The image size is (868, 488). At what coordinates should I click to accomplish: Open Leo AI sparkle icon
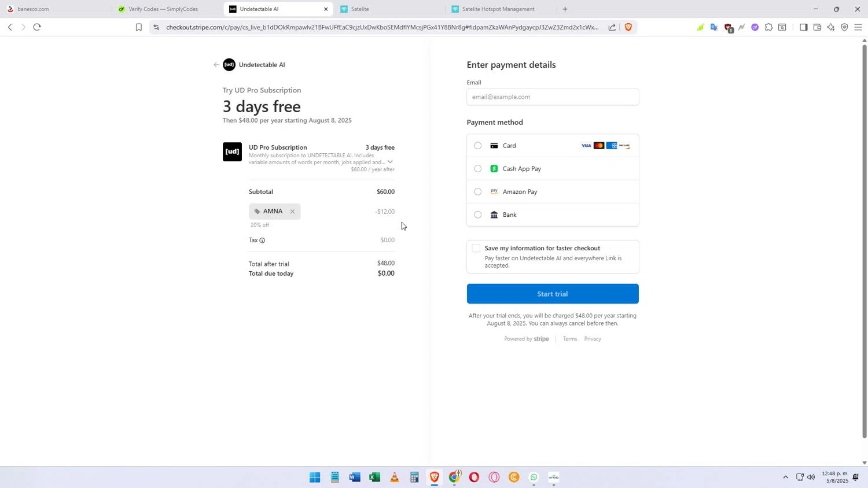pos(831,27)
